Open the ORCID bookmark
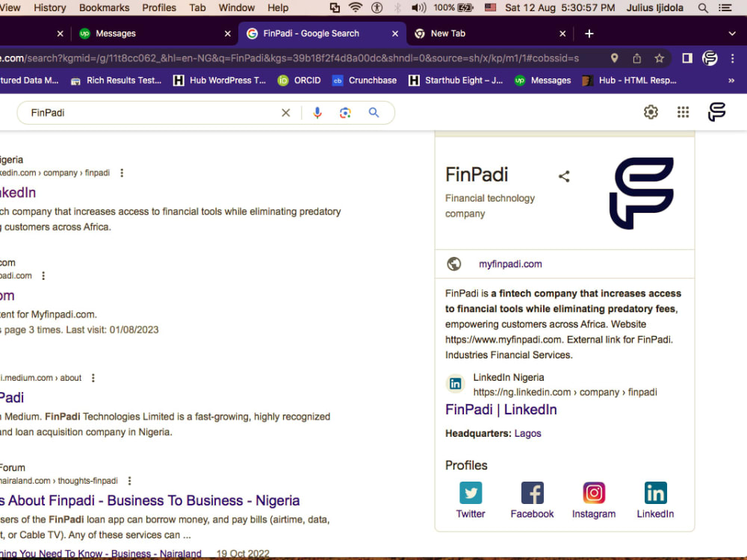Image resolution: width=747 pixels, height=560 pixels. tap(300, 81)
